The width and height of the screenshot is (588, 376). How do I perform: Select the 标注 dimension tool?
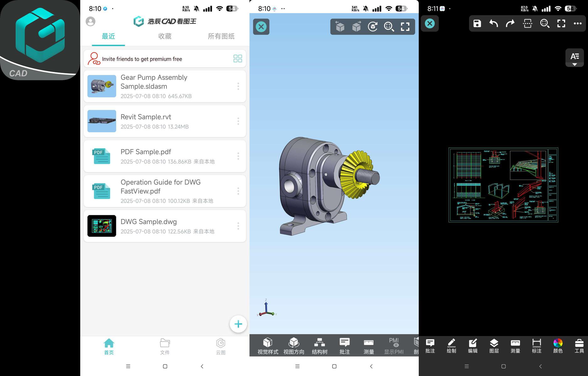(537, 346)
